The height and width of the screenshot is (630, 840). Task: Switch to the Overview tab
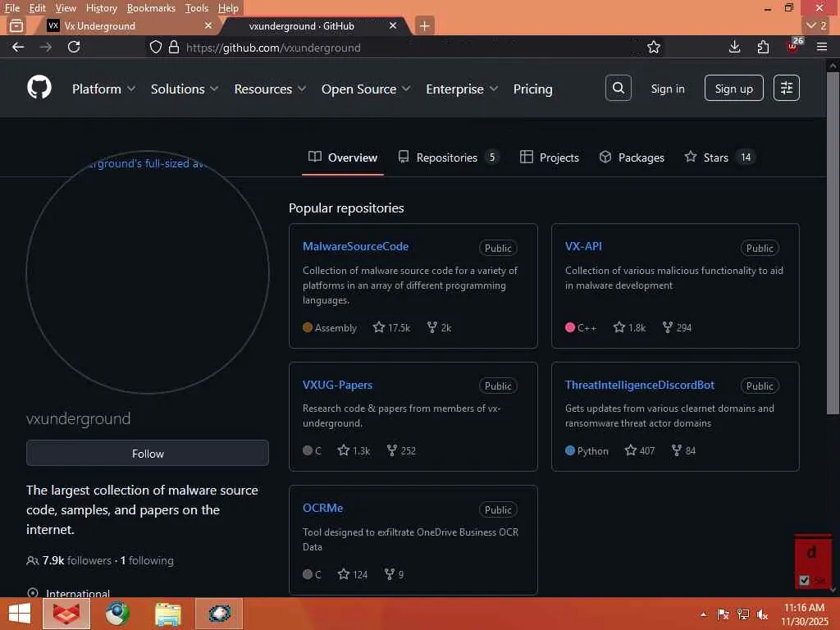coord(343,157)
